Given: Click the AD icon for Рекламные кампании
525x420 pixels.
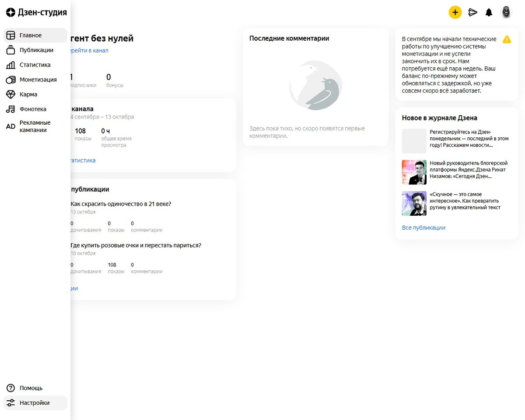Looking at the screenshot, I should (x=11, y=126).
